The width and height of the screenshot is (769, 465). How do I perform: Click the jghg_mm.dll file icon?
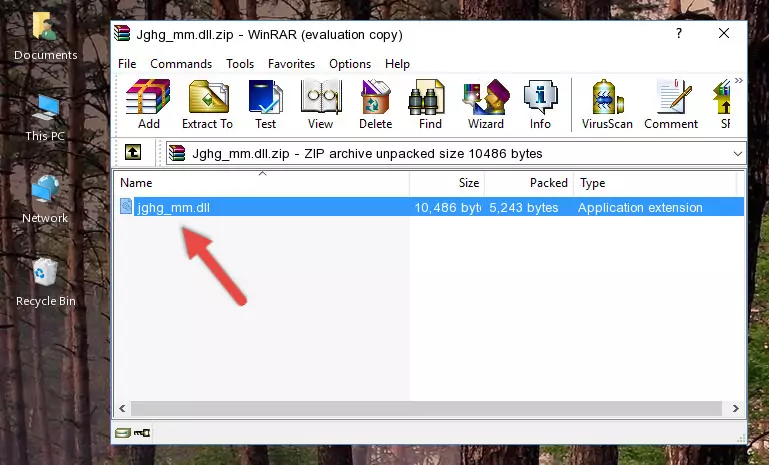126,207
